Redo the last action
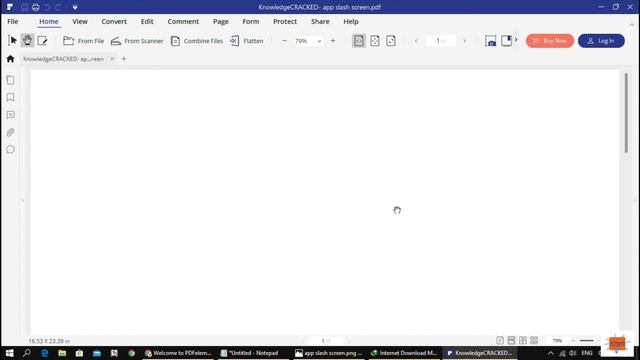Viewport: 640px width, 360px height. 58,7
